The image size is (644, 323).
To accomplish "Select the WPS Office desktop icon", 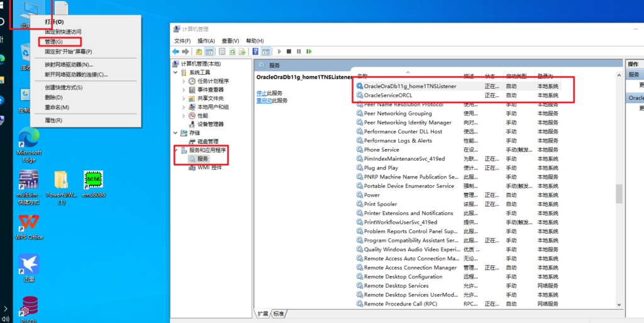I will pyautogui.click(x=28, y=226).
